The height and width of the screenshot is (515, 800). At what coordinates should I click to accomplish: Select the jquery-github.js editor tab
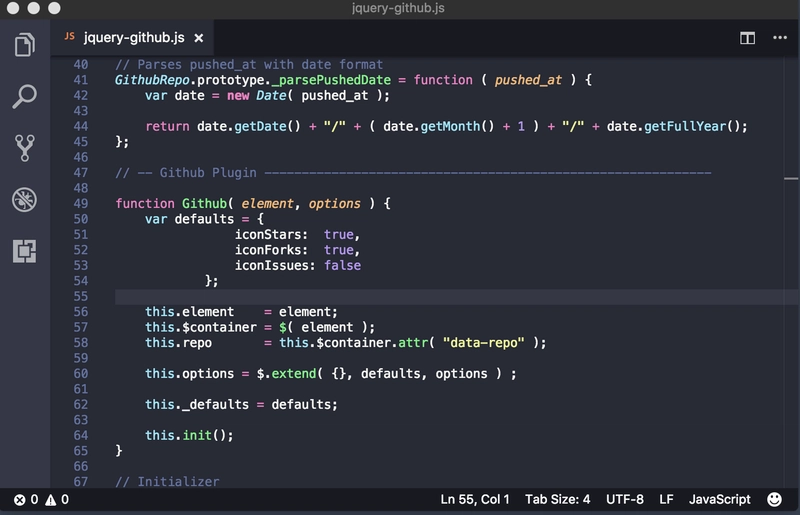[x=132, y=38]
